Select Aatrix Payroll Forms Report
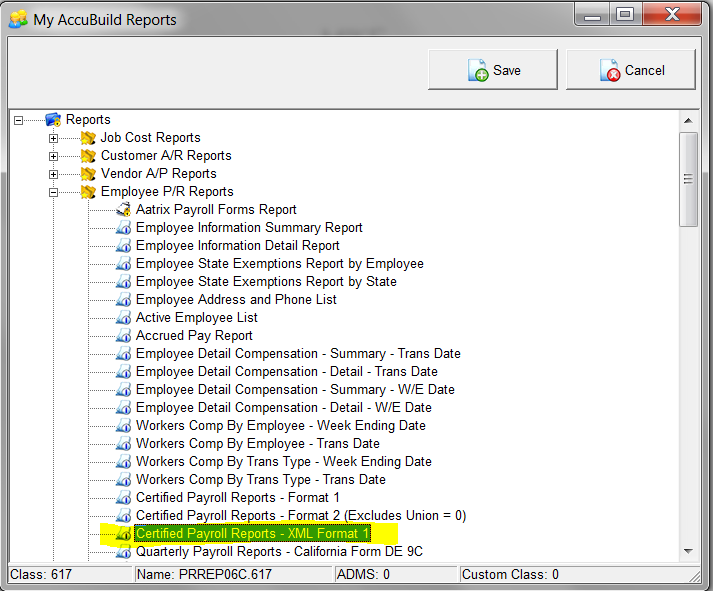This screenshot has height=591, width=713. (216, 210)
